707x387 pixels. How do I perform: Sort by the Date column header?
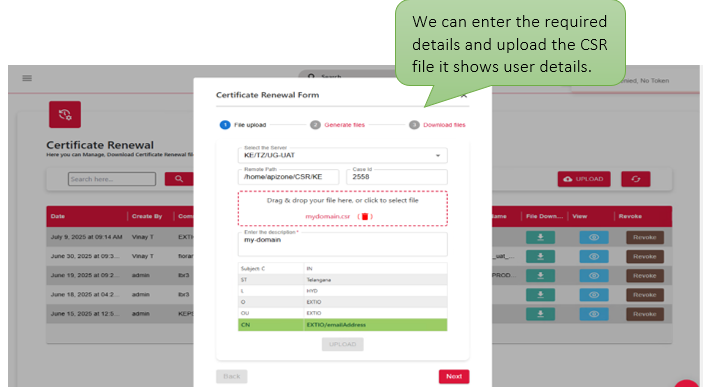58,217
